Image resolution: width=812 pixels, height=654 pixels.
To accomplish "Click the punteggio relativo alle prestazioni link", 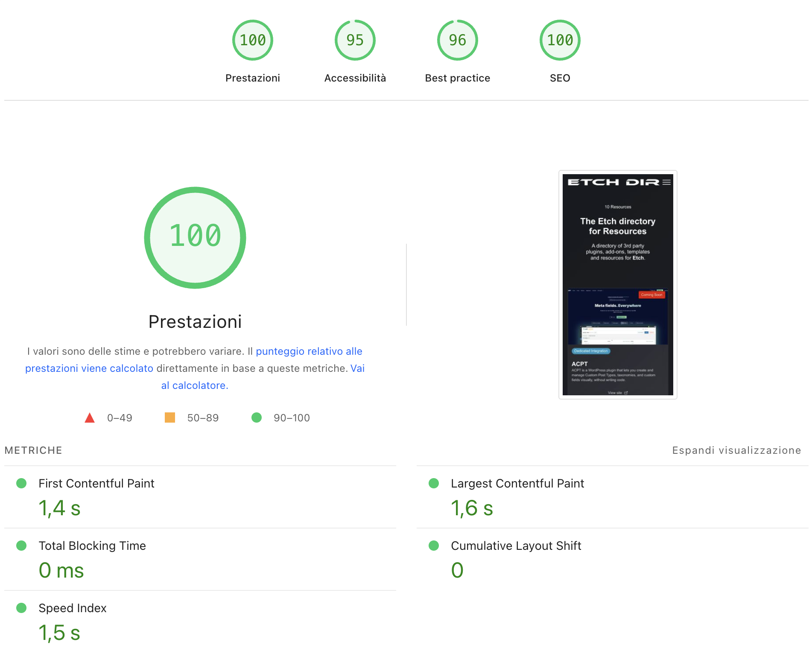I will click(x=309, y=351).
